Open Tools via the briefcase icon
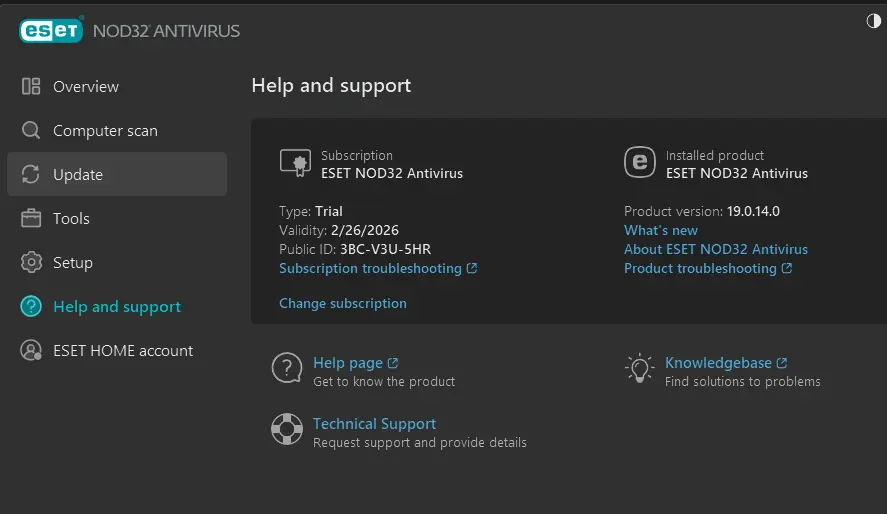This screenshot has height=514, width=887. click(31, 218)
